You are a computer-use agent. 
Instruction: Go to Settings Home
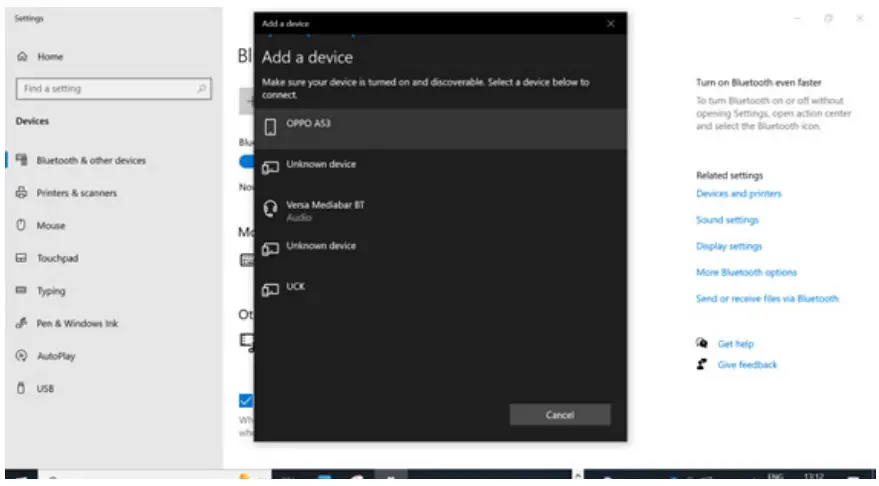pyautogui.click(x=50, y=57)
